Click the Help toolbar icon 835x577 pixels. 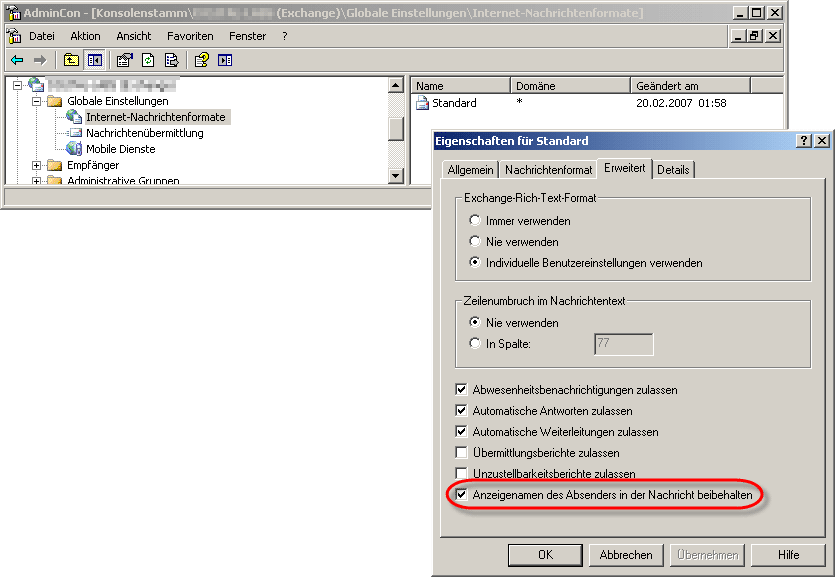click(x=202, y=60)
